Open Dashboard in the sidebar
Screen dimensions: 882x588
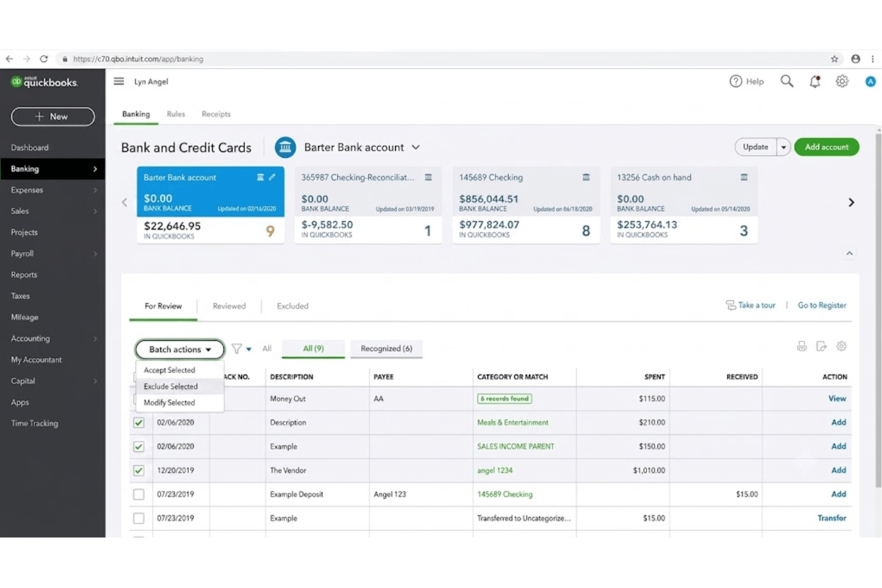click(29, 148)
